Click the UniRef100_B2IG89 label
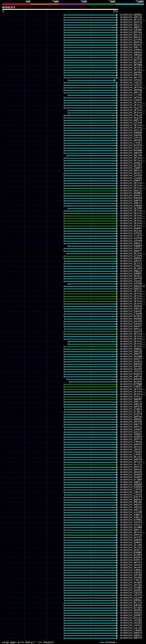146x644 pixels. pos(131,607)
